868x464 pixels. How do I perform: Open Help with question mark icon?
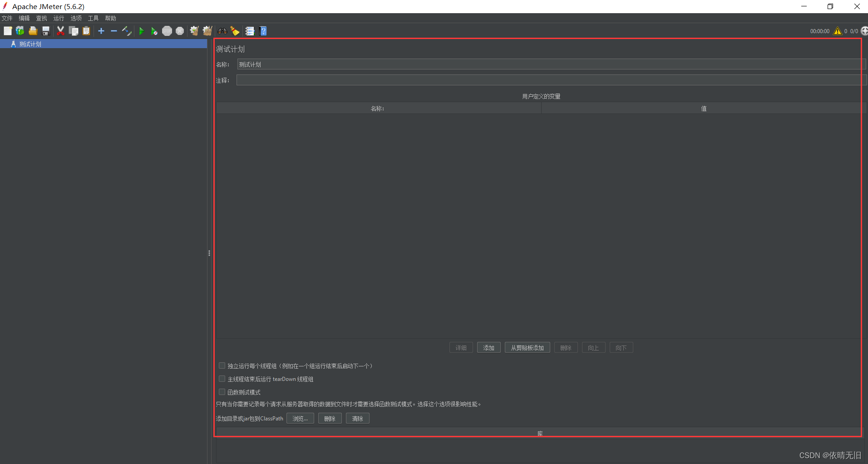(263, 31)
